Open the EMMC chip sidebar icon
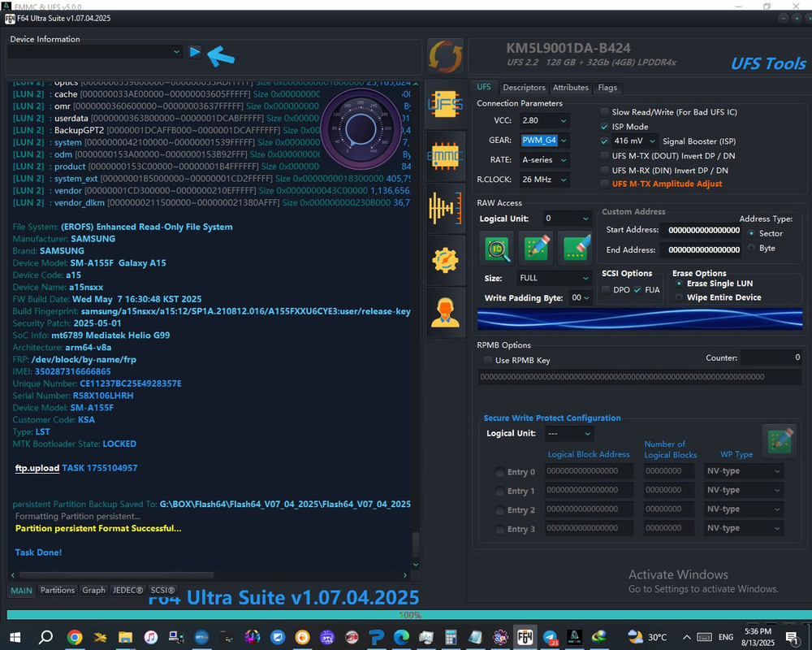Screen dimensions: 812x650 point(445,156)
